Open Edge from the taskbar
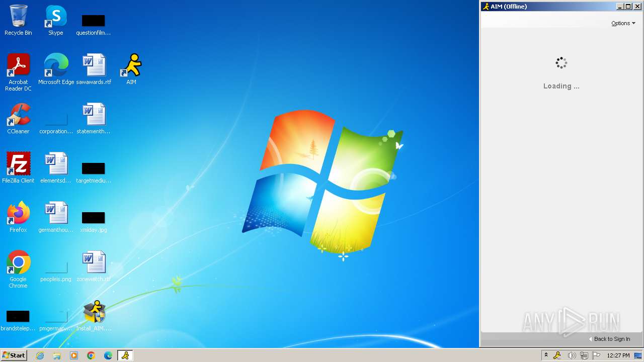 coord(108,355)
